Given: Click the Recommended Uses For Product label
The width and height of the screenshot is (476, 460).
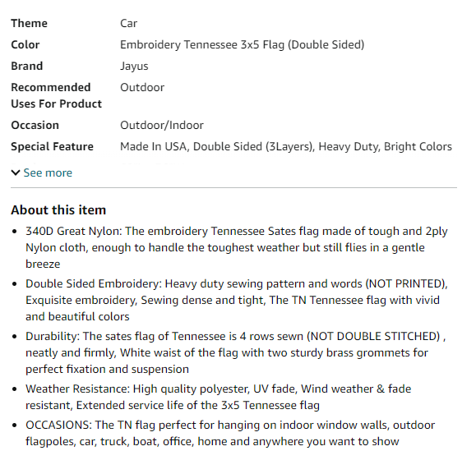Looking at the screenshot, I should point(57,95).
